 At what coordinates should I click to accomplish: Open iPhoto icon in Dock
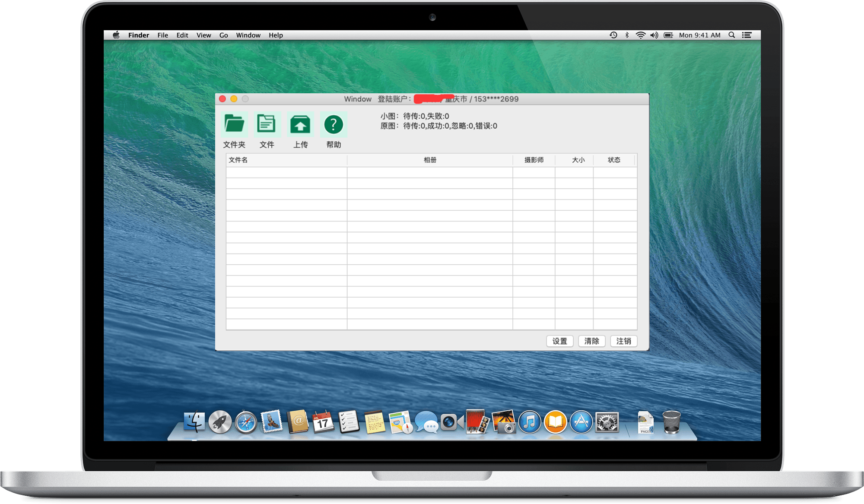504,422
